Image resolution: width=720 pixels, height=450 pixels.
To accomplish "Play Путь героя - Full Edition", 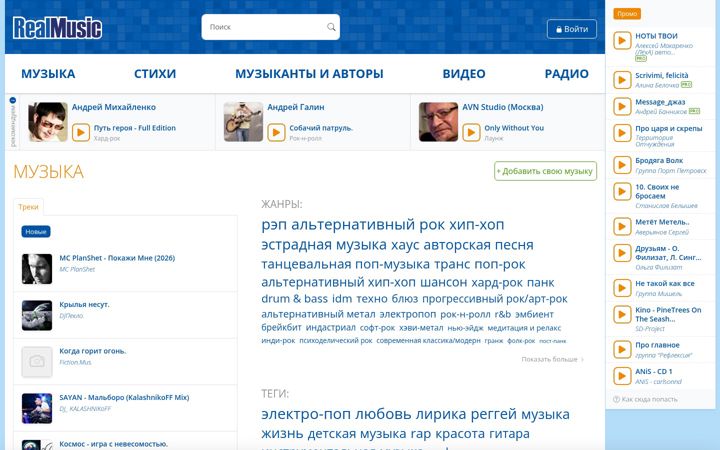I will (81, 133).
